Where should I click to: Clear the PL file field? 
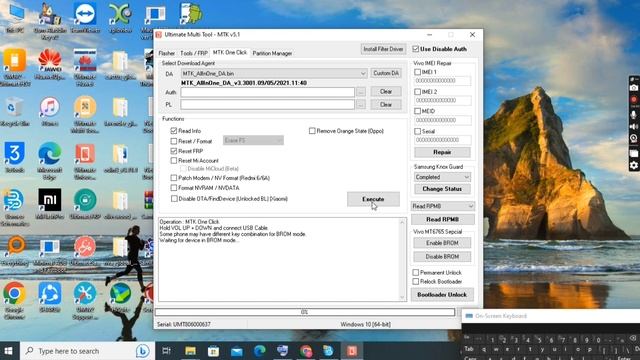[x=386, y=105]
